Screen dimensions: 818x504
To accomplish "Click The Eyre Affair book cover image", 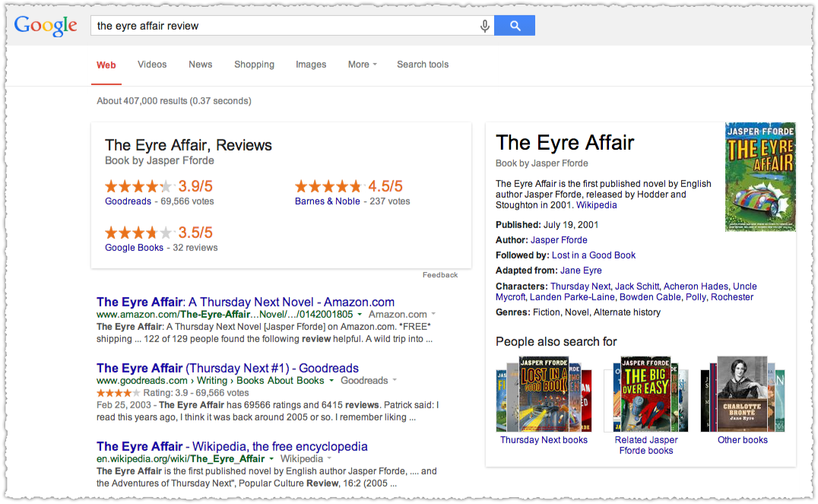I will [x=760, y=177].
